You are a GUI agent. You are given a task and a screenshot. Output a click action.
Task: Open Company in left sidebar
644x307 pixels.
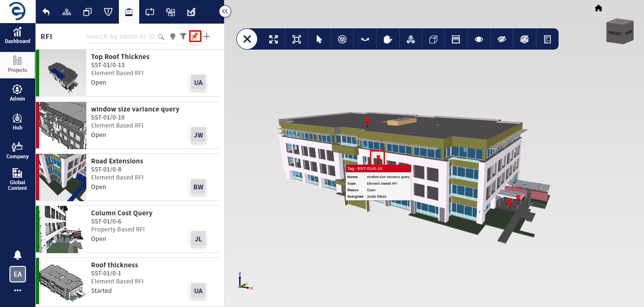[17, 151]
